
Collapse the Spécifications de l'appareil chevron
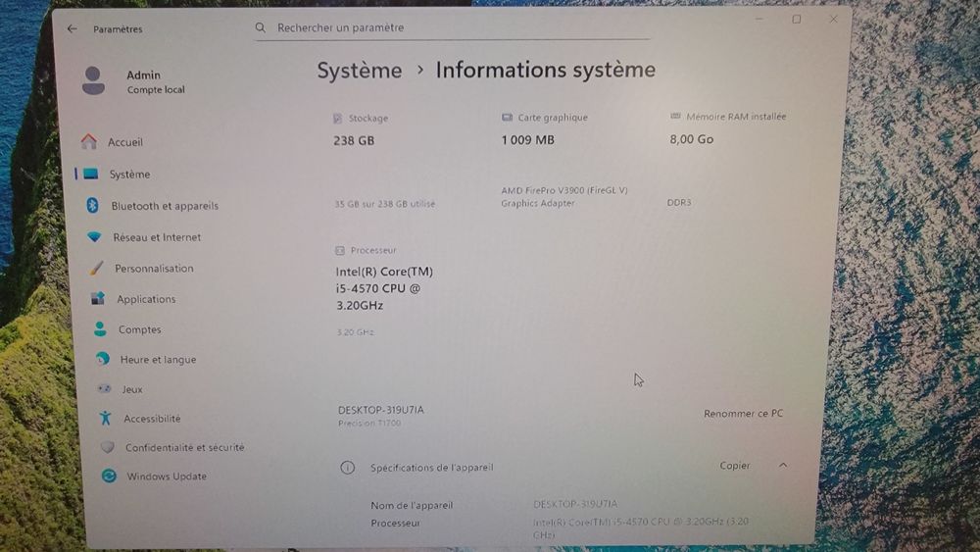(783, 465)
